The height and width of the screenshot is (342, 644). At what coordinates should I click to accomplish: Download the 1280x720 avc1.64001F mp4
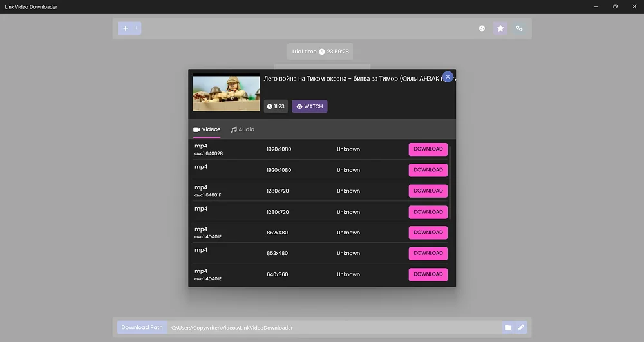pyautogui.click(x=428, y=191)
